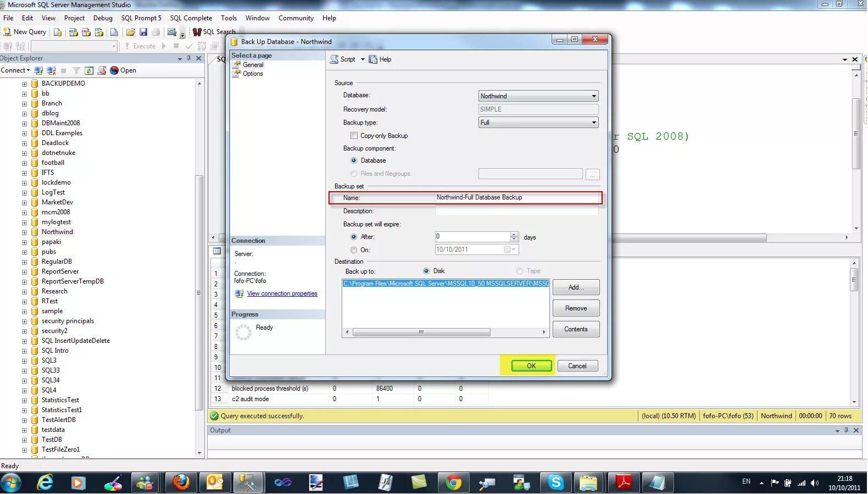868x494 pixels.
Task: Click the Connect Object Explorer icon
Action: click(38, 70)
